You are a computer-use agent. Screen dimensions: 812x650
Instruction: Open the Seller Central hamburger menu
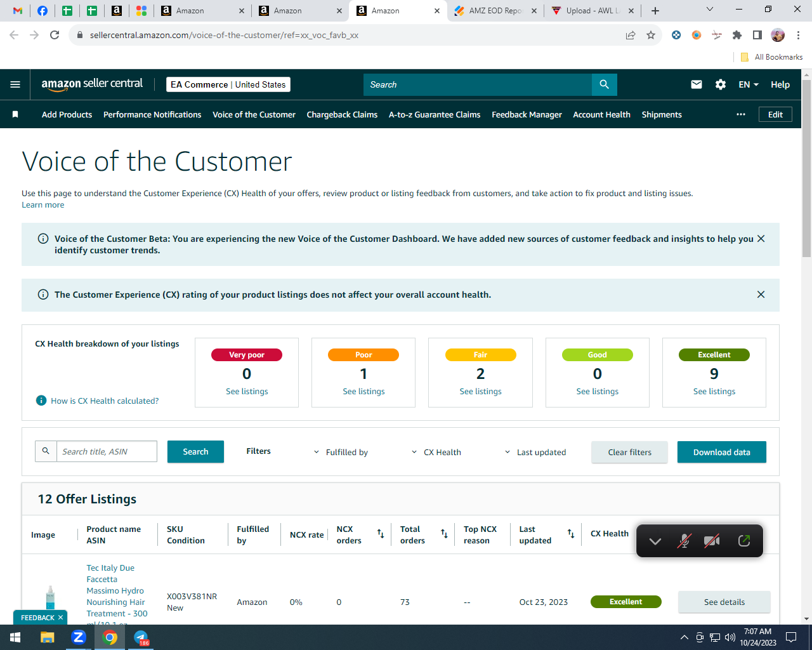[15, 84]
